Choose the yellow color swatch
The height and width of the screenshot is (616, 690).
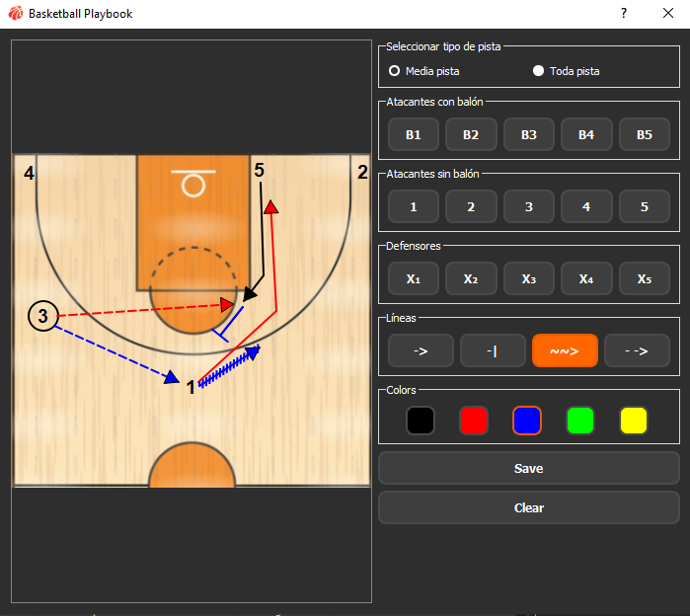click(x=634, y=422)
